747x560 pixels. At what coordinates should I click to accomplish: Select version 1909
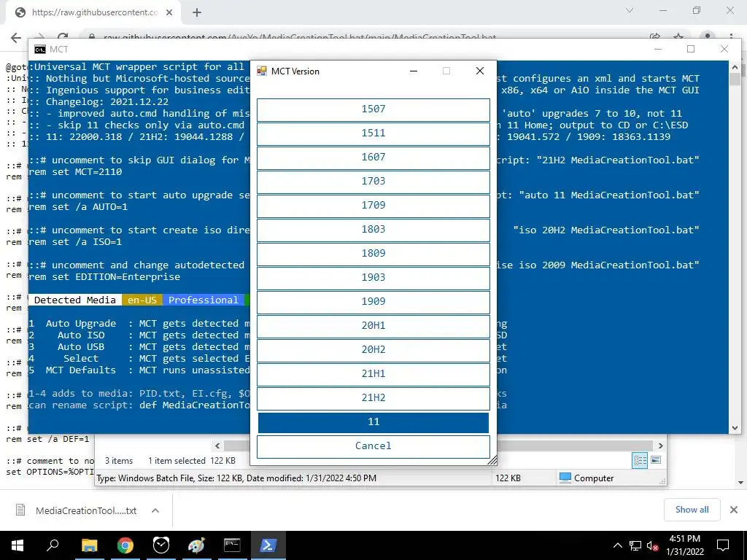pyautogui.click(x=373, y=302)
